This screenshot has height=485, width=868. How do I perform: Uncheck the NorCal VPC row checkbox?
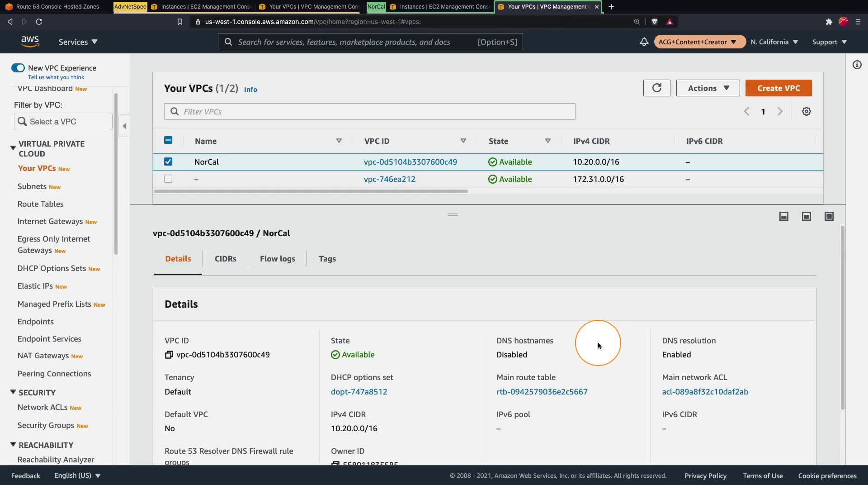(x=168, y=162)
